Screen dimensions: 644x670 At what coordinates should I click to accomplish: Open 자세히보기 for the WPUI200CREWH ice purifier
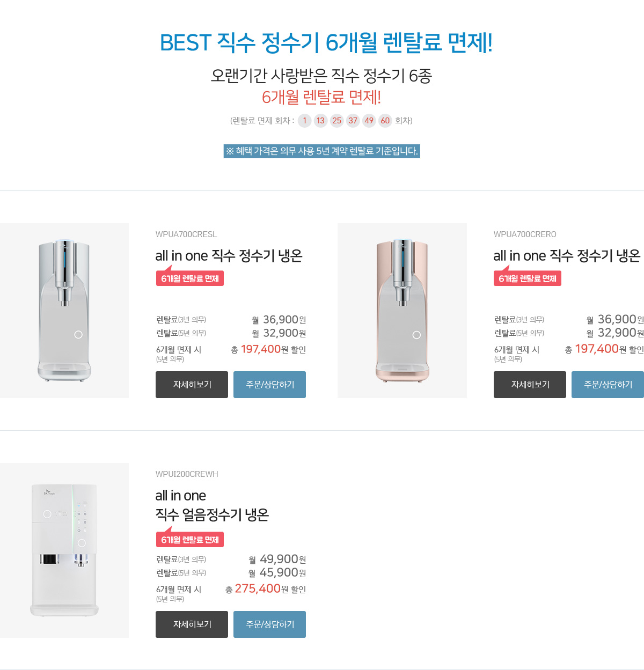192,624
